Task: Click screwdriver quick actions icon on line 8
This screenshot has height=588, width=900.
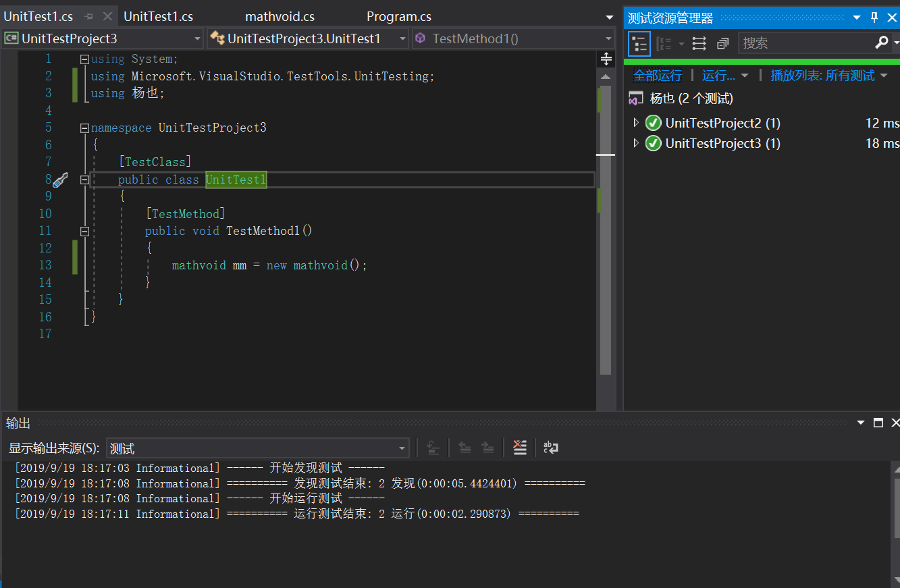Action: click(x=60, y=180)
